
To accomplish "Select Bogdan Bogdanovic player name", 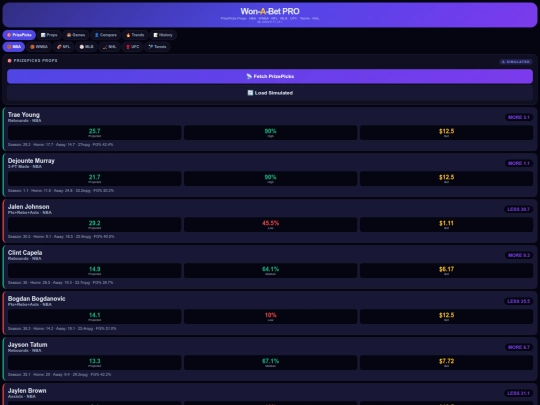I will tap(37, 299).
